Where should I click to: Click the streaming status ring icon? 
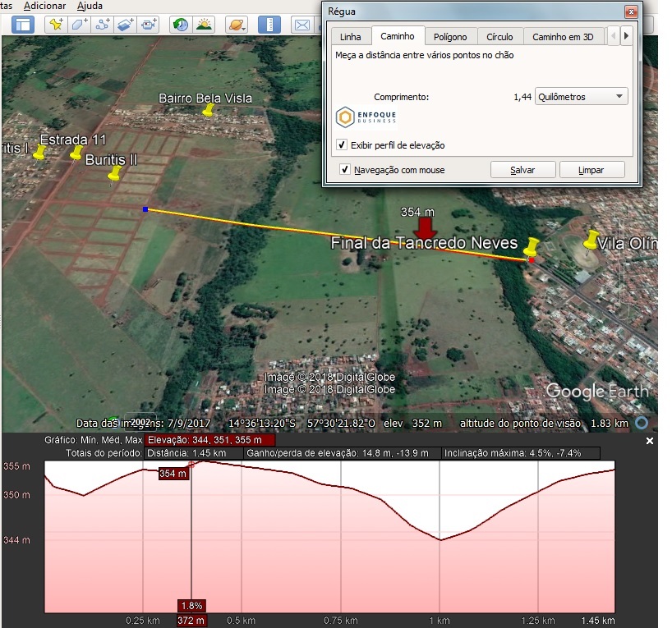642,423
